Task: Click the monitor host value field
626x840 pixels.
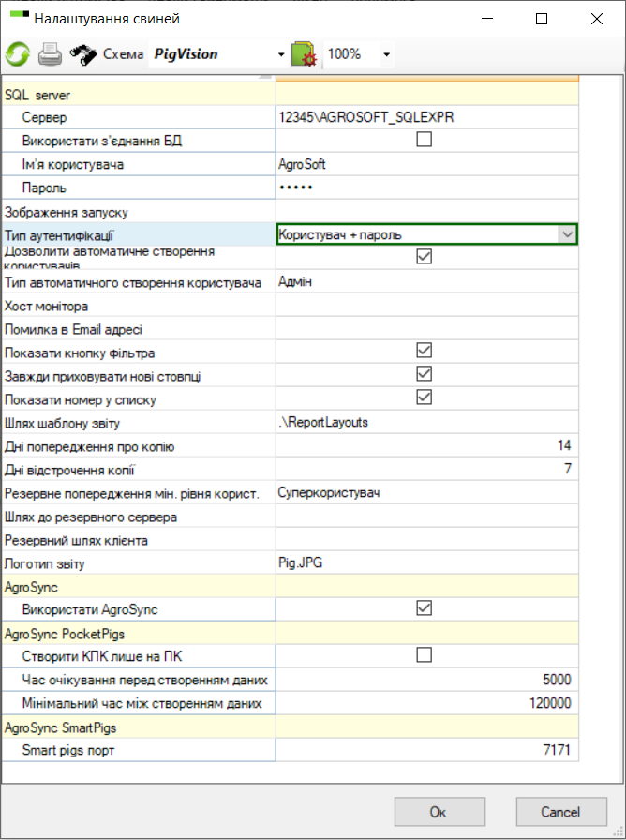Action: (426, 305)
